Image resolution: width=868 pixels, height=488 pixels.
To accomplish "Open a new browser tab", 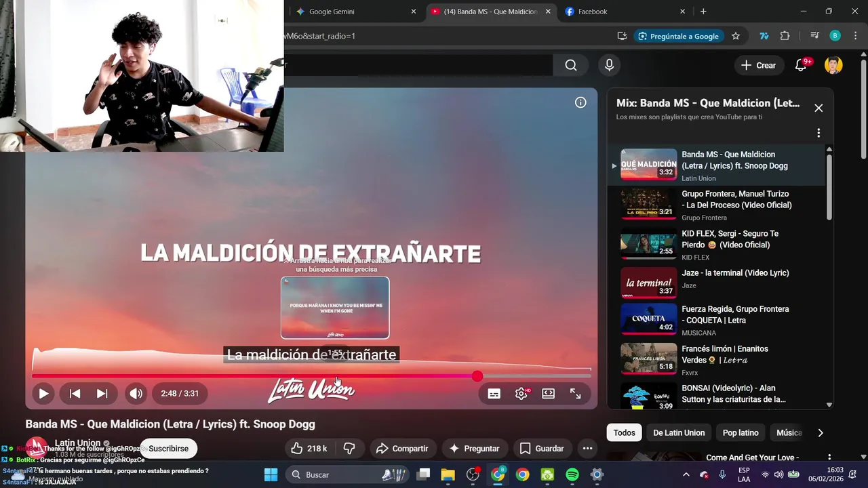I will tap(703, 12).
